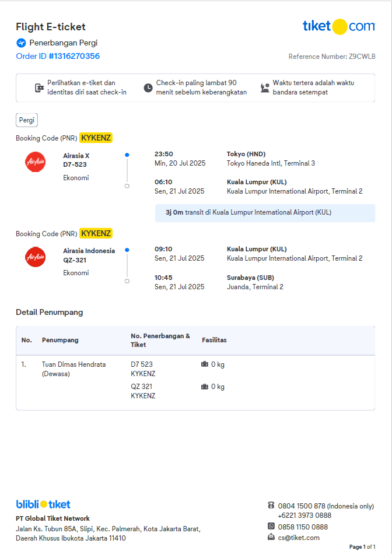Click the Penumpang column header

pyautogui.click(x=60, y=340)
